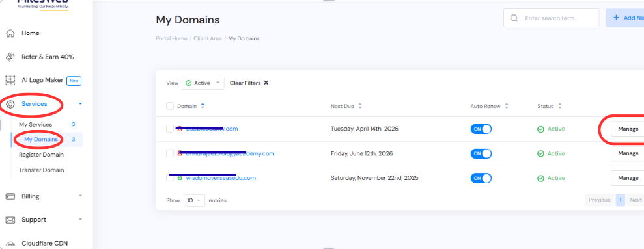Collapse the Services menu arrow
This screenshot has width=644, height=249.
click(x=81, y=104)
